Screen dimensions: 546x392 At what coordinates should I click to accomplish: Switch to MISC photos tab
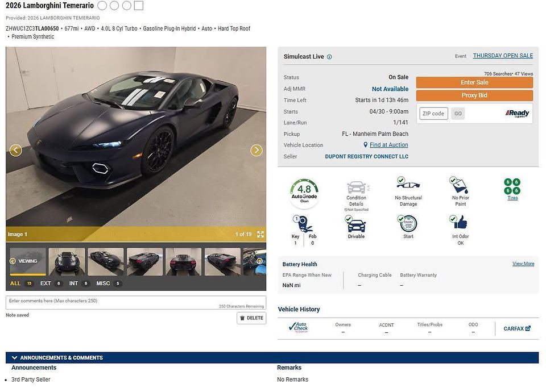108,283
